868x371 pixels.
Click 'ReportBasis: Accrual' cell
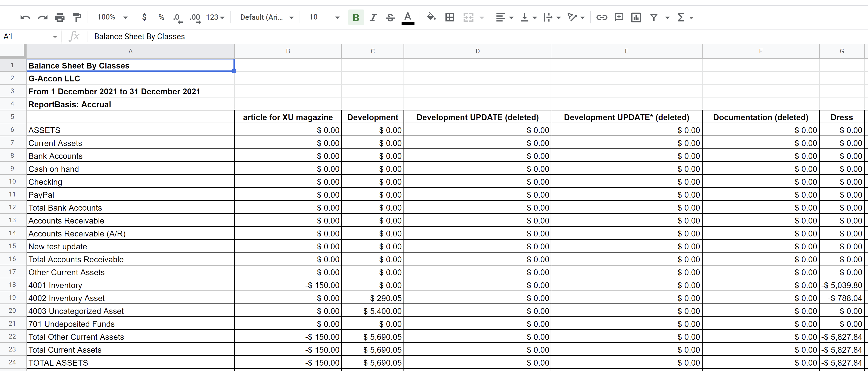[131, 104]
